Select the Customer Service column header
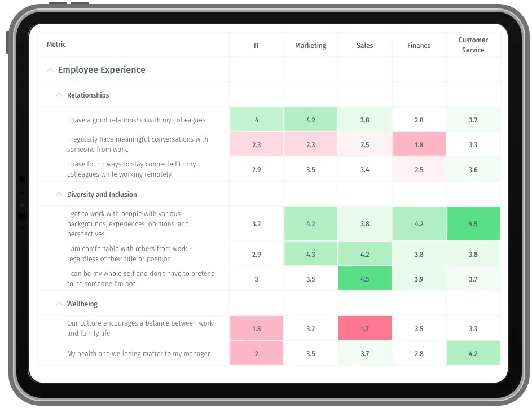The image size is (532, 408). [x=473, y=45]
